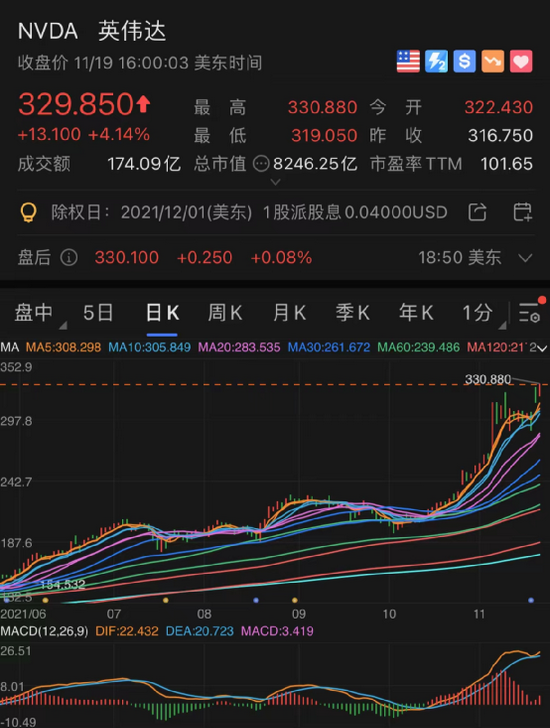
Task: Tap the blue event dot near November end
Action: (x=531, y=600)
